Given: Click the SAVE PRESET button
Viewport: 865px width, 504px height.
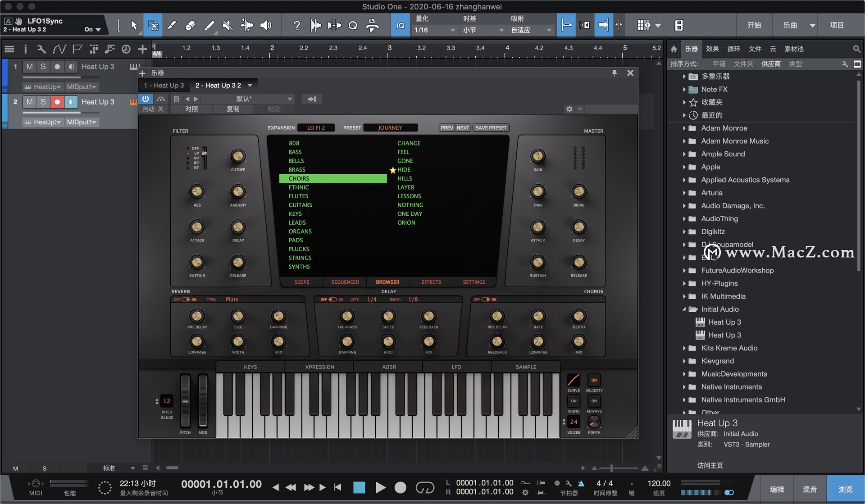Looking at the screenshot, I should point(491,128).
